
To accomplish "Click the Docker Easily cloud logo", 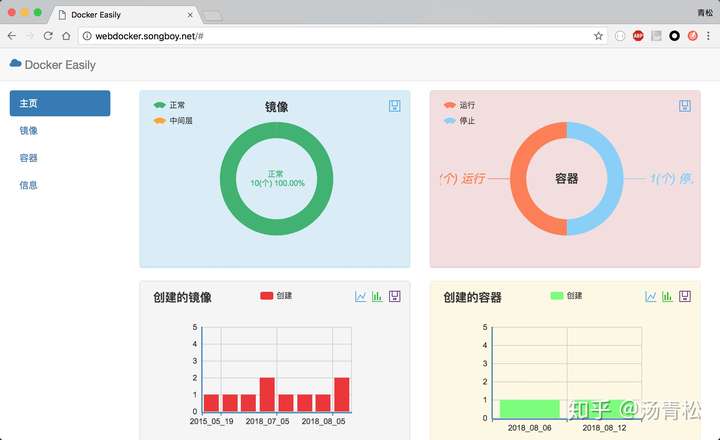I will pyautogui.click(x=16, y=63).
